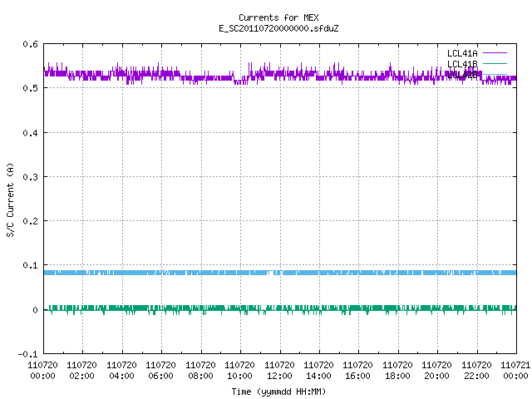532x399 pixels.
Task: Click the y-axis tick value 0.5
Action: click(30, 88)
